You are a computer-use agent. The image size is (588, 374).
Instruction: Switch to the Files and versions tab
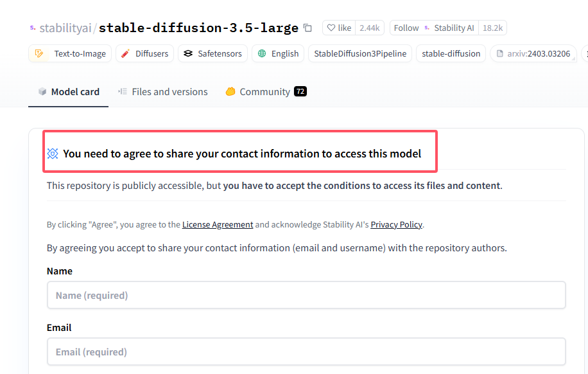click(x=163, y=92)
